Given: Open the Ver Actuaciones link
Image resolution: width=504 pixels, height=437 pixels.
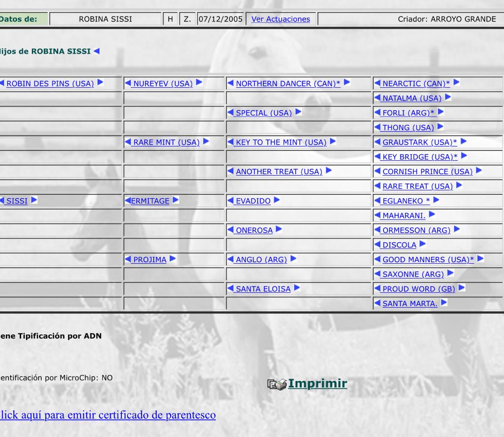Looking at the screenshot, I should pos(281,19).
